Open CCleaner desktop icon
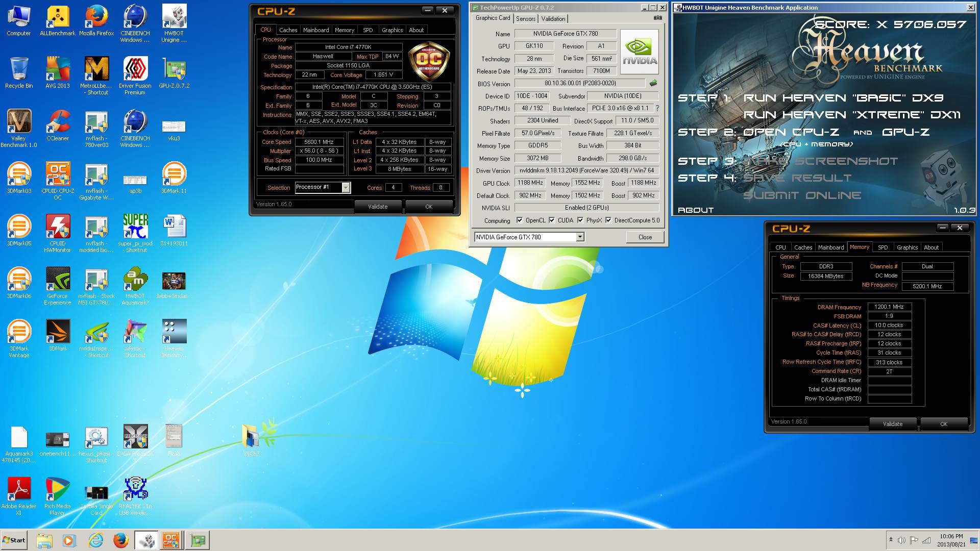The height and width of the screenshot is (551, 980). pos(58,126)
